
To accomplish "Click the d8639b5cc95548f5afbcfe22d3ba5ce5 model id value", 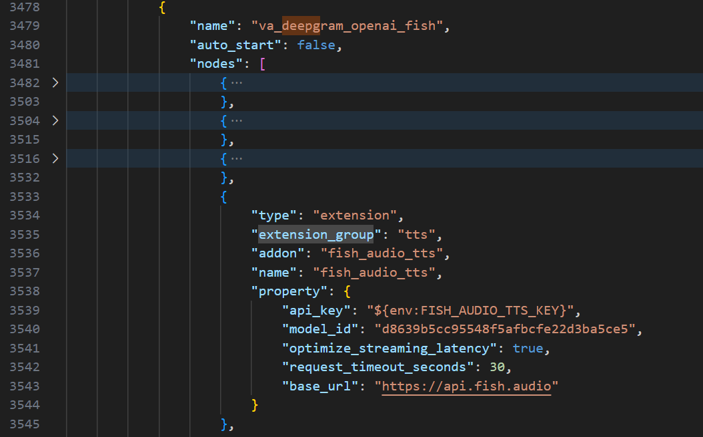I will pos(505,329).
